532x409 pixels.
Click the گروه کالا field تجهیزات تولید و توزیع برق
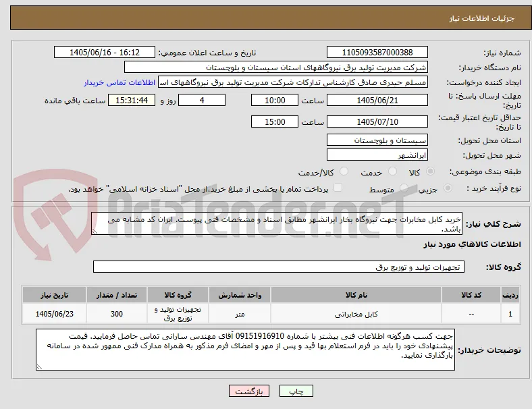279,267
